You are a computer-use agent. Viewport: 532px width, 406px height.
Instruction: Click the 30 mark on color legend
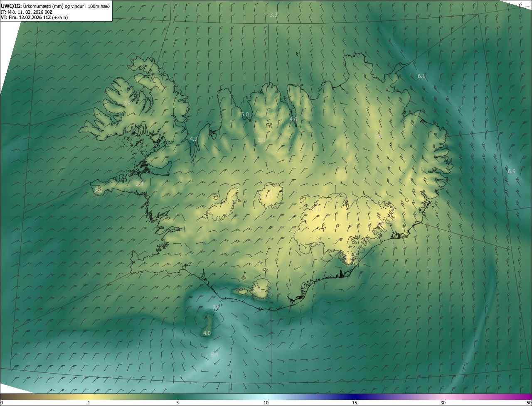coord(443,403)
